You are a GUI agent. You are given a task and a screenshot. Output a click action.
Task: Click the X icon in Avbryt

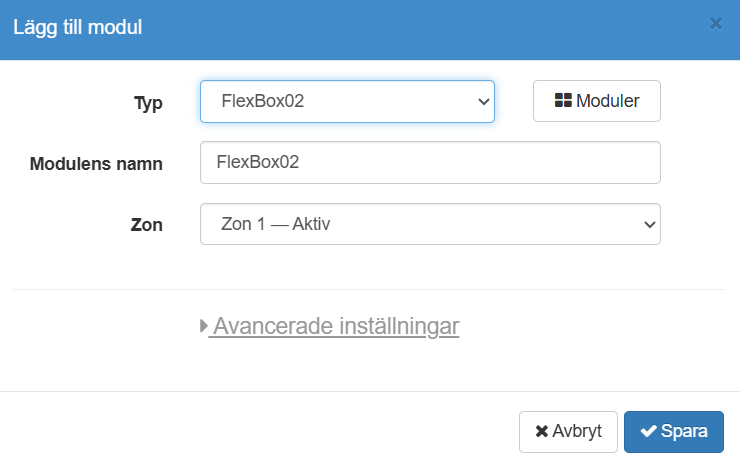(x=542, y=432)
